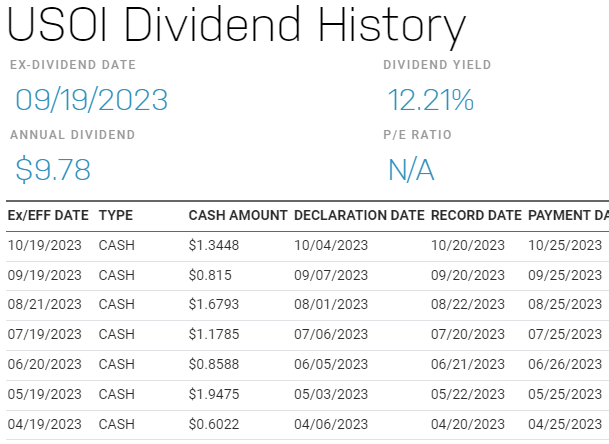609x444 pixels.
Task: Select payment date 09/25/2023
Action: tap(565, 275)
